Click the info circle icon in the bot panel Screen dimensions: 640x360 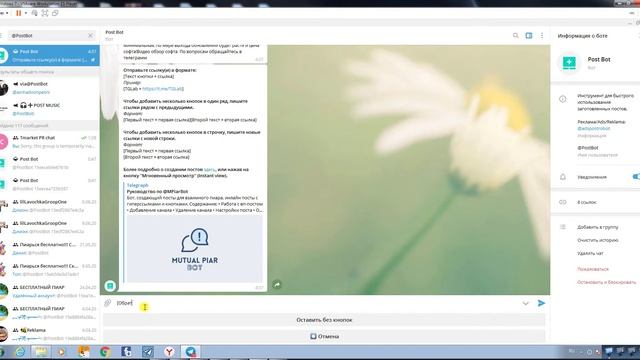[562, 99]
